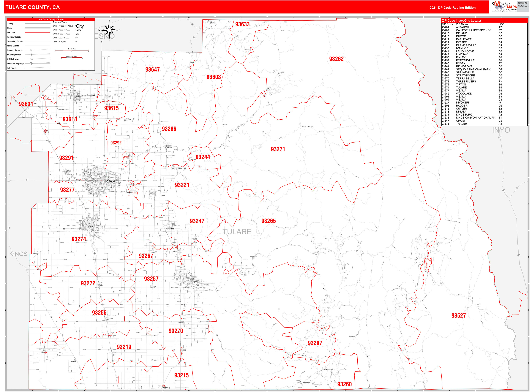Click the compass rose icon
Screen dimensions: 532x392
(109, 30)
